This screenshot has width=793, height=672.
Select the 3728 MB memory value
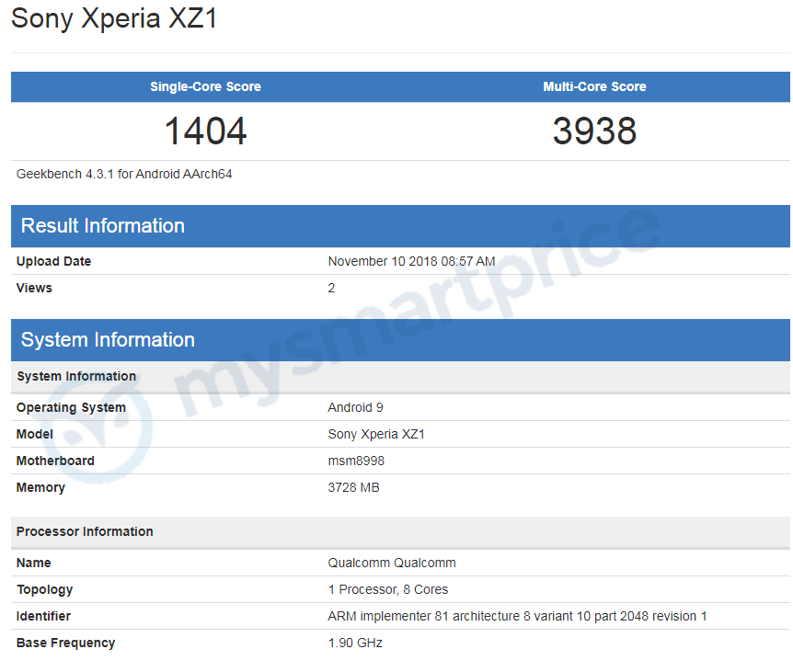(353, 487)
